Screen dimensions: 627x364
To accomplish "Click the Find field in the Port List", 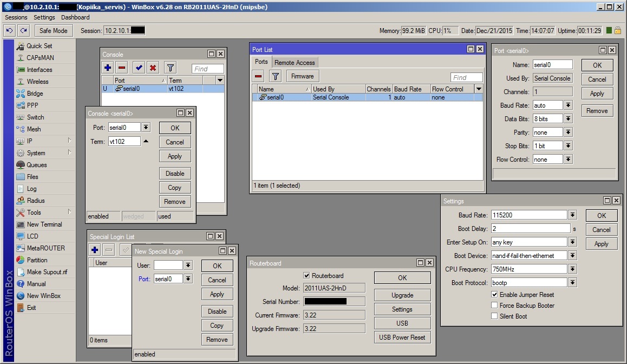I will [x=466, y=77].
